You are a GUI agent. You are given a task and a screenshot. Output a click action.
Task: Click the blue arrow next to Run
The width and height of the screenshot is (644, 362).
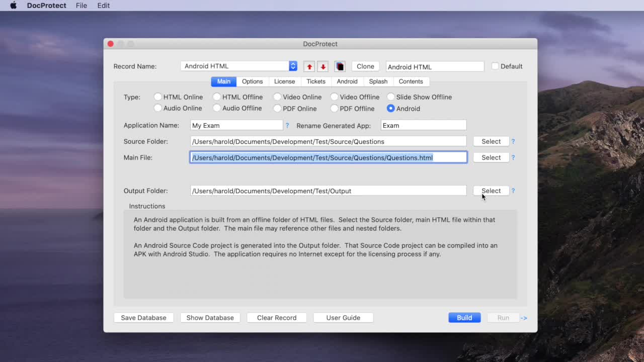(x=524, y=318)
